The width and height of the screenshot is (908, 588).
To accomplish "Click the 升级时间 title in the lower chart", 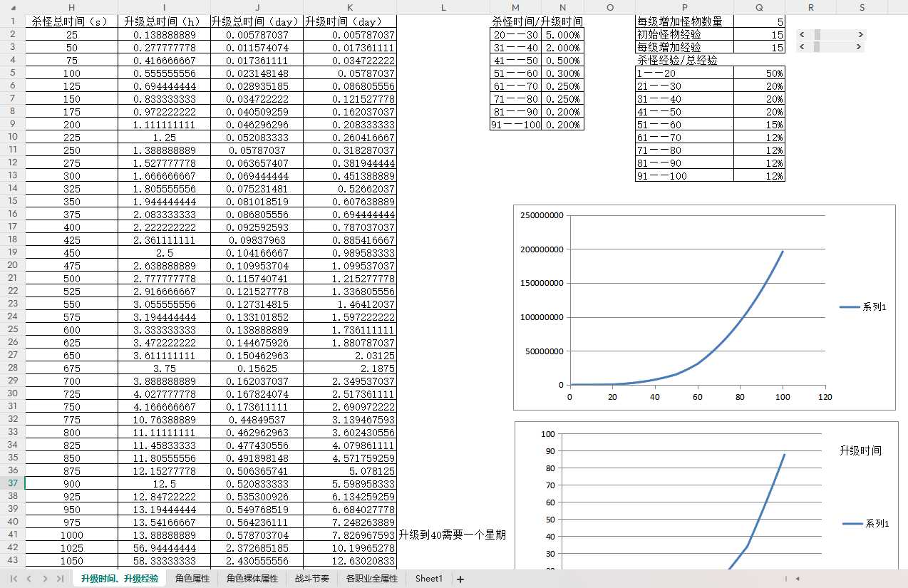I will (x=860, y=450).
